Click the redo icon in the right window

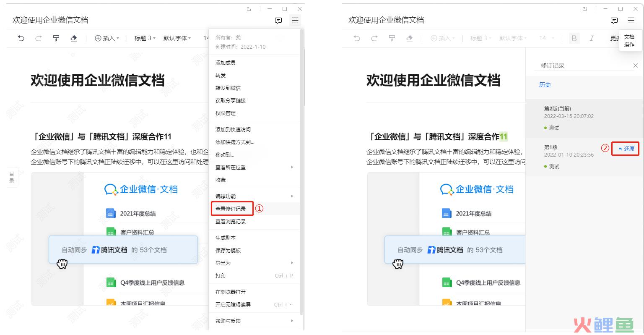pos(374,38)
